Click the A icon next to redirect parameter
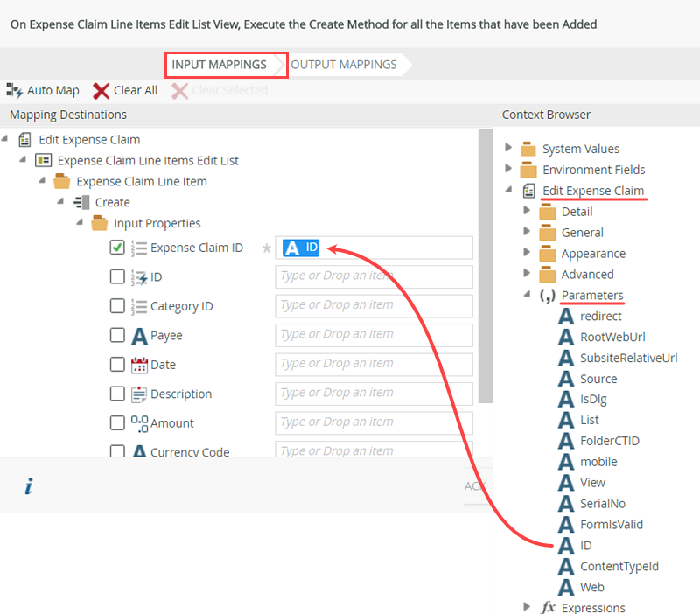 (x=566, y=316)
